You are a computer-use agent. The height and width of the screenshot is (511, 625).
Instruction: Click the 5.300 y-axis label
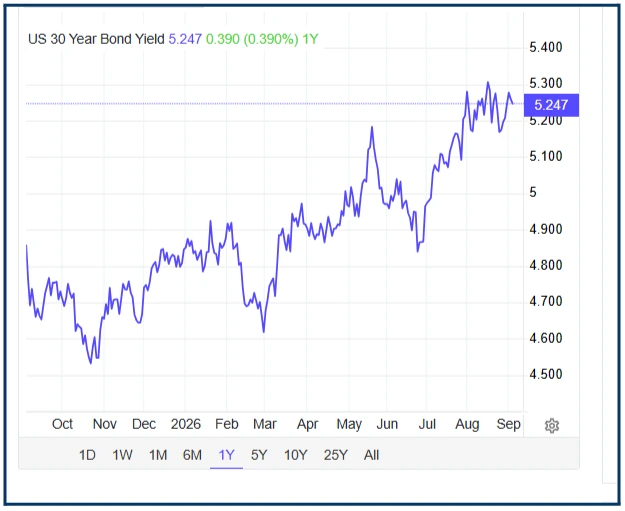click(x=546, y=83)
